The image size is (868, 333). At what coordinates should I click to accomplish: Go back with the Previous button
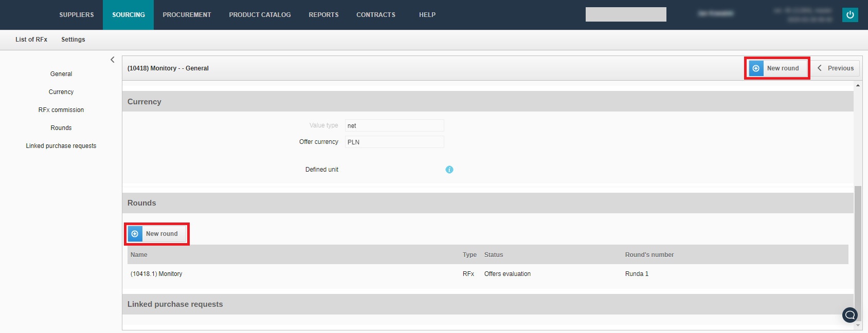tap(835, 68)
